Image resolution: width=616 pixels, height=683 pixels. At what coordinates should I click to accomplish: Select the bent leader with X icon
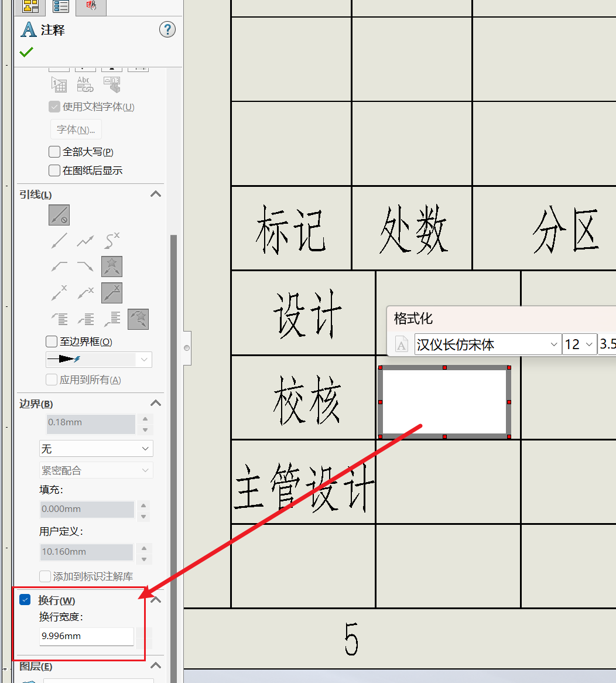coord(85,293)
